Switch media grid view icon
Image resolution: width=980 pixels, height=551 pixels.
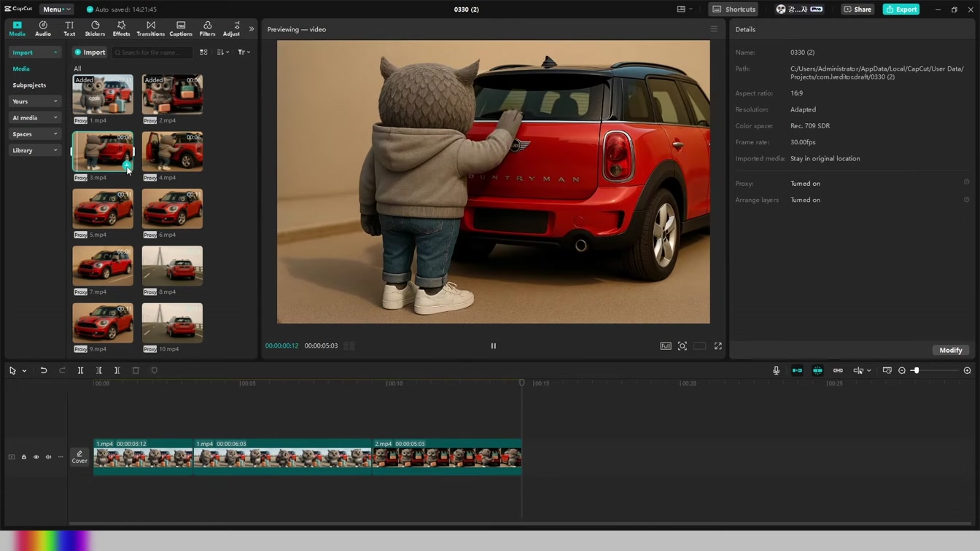point(203,52)
